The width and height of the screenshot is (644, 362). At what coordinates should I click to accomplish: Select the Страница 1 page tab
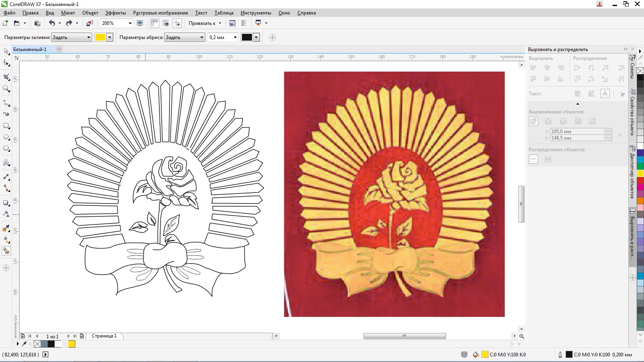pos(104,336)
